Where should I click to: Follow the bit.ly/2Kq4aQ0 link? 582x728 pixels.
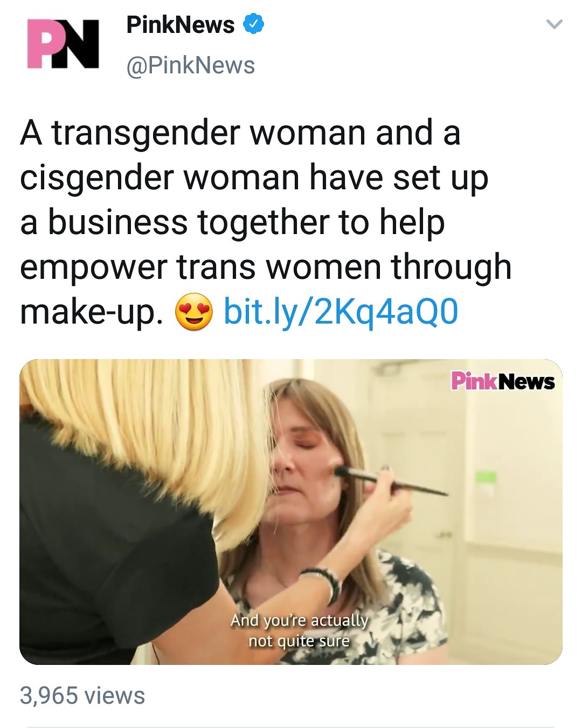[341, 312]
